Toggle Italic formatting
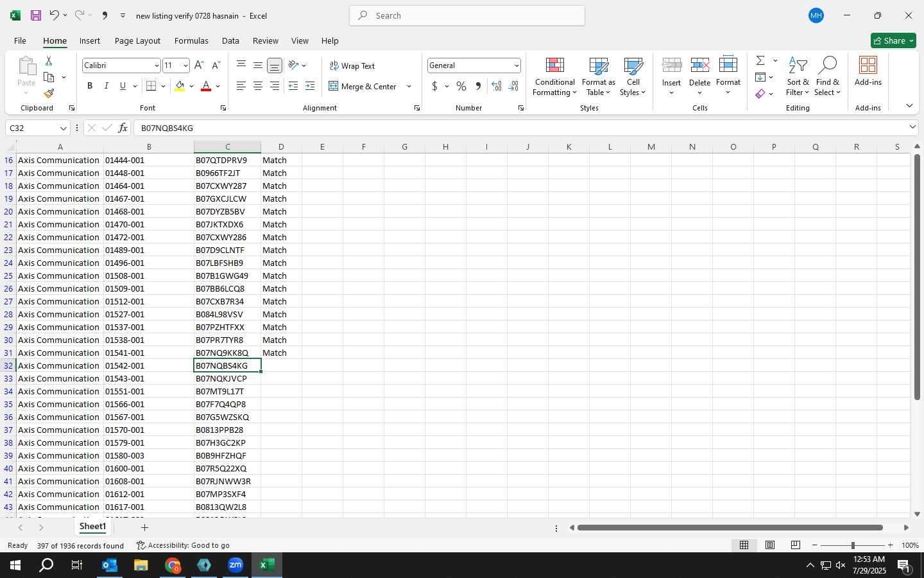The width and height of the screenshot is (924, 578). coord(107,86)
